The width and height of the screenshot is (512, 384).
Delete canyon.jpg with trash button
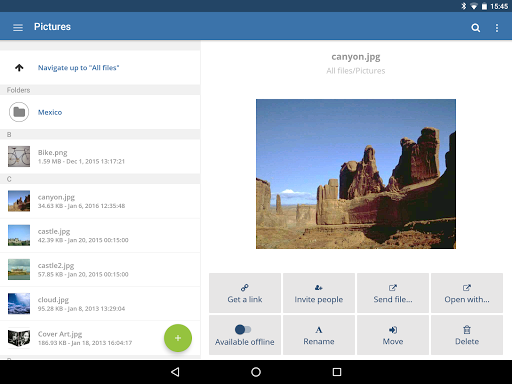click(467, 335)
